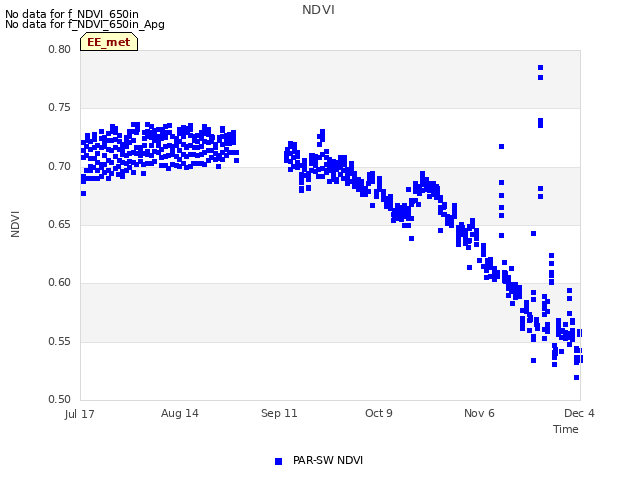Click the 0.55 y-axis tick value
The width and height of the screenshot is (640, 480).
pos(60,341)
